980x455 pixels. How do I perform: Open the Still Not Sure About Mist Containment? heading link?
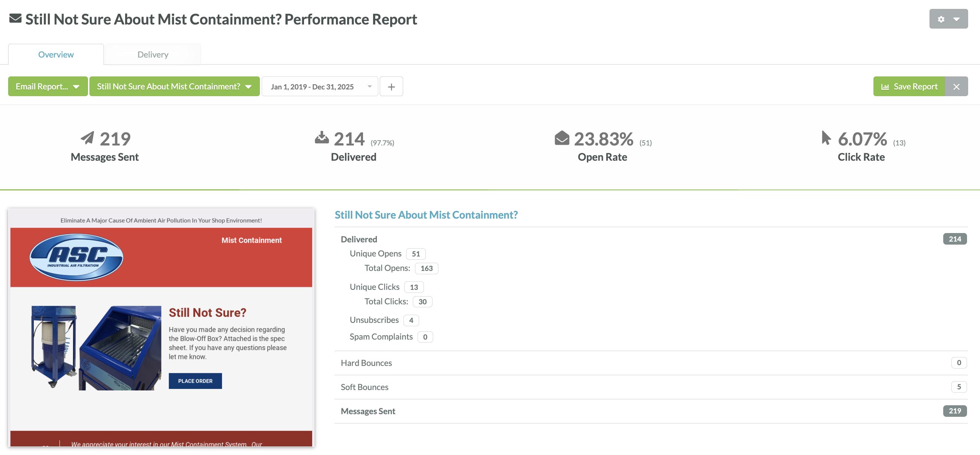click(x=426, y=215)
